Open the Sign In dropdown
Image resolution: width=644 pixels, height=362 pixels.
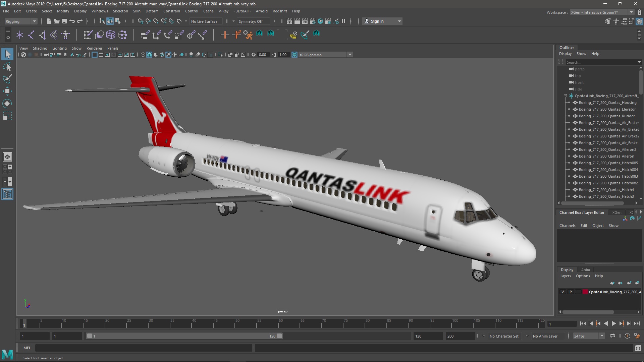coord(383,21)
